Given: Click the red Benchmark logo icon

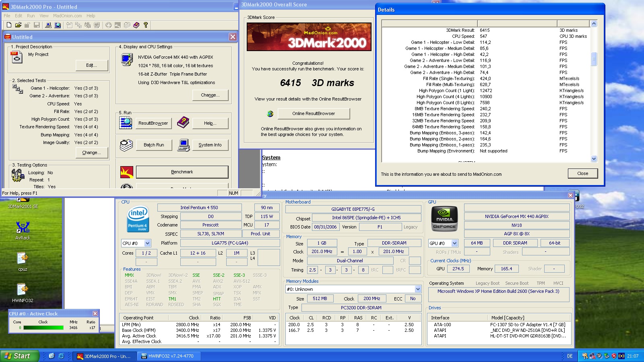Looking at the screenshot, I should point(126,172).
